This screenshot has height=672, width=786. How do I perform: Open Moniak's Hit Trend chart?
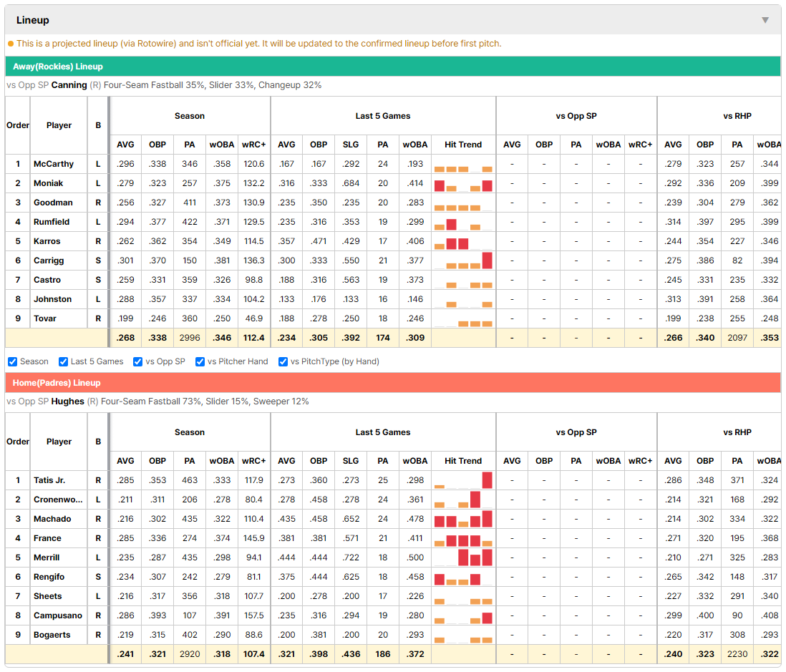[463, 183]
